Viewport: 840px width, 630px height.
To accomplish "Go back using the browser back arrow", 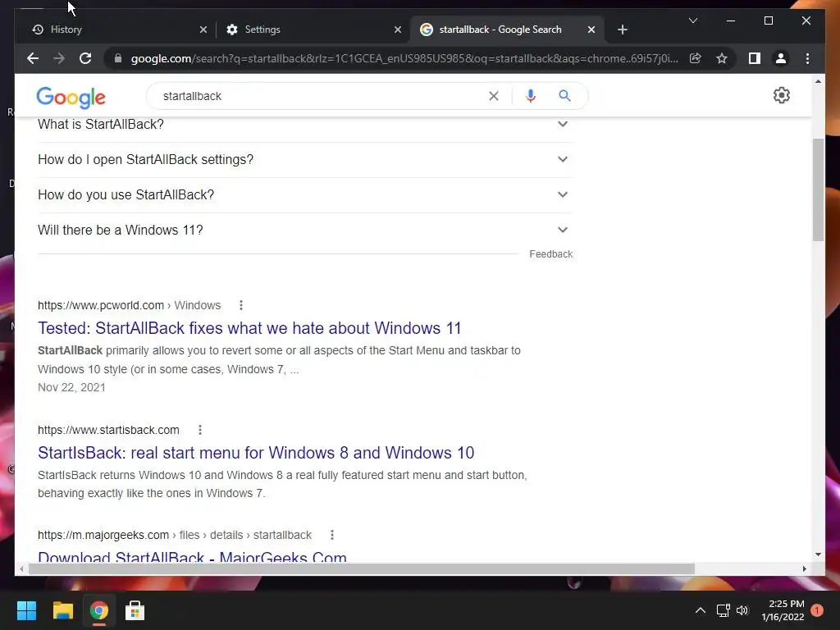I will point(33,58).
